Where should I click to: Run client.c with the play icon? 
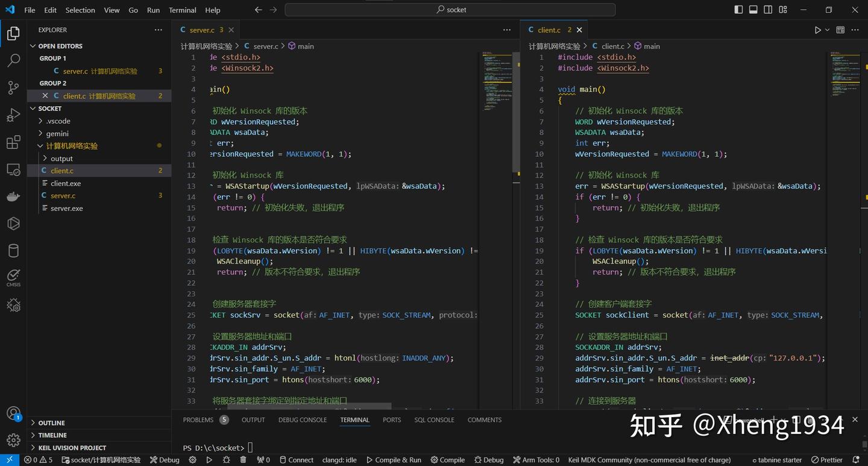(817, 29)
